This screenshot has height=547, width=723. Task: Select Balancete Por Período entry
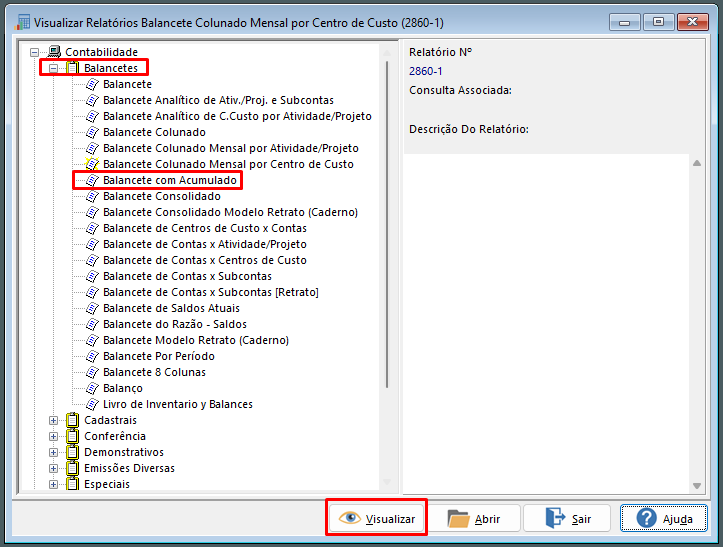point(159,356)
